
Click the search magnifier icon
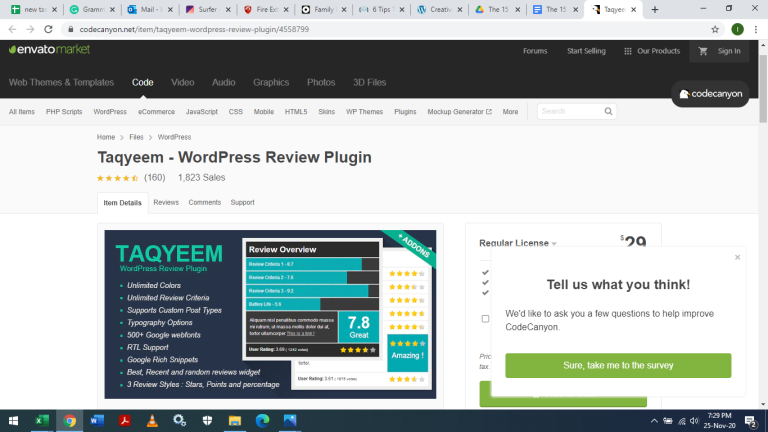point(608,111)
